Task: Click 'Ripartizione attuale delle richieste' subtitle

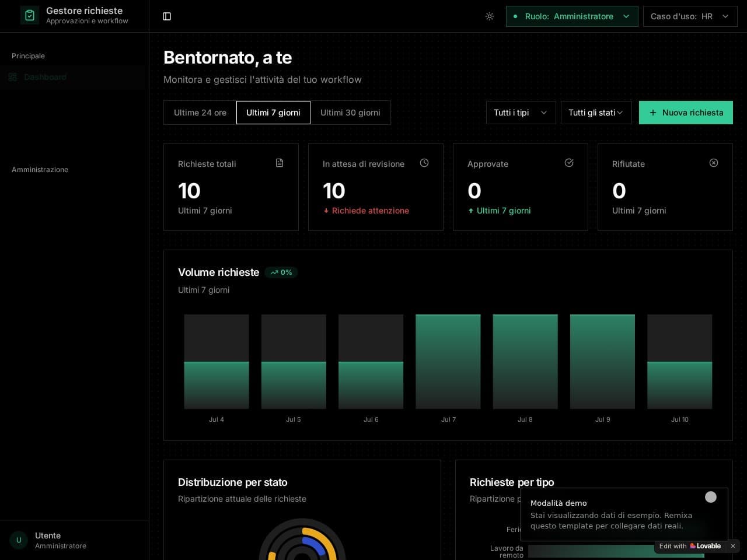Action: pyautogui.click(x=242, y=499)
